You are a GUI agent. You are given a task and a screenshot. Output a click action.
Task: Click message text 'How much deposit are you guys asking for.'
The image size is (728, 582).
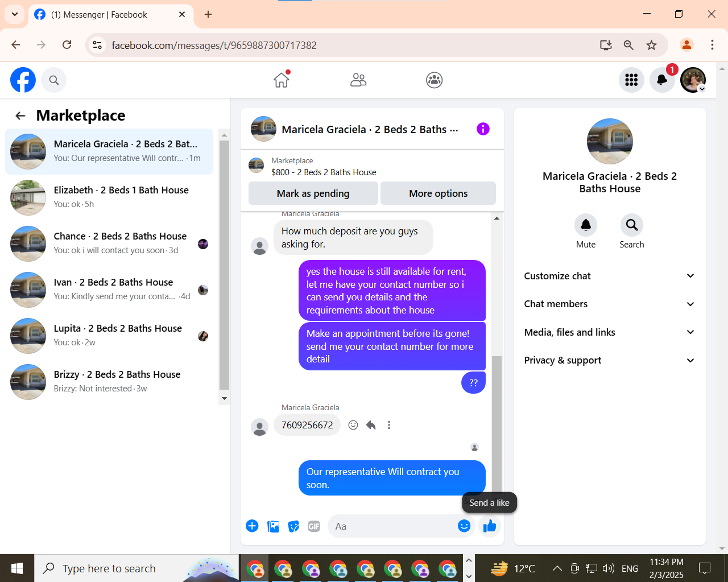pos(353,237)
